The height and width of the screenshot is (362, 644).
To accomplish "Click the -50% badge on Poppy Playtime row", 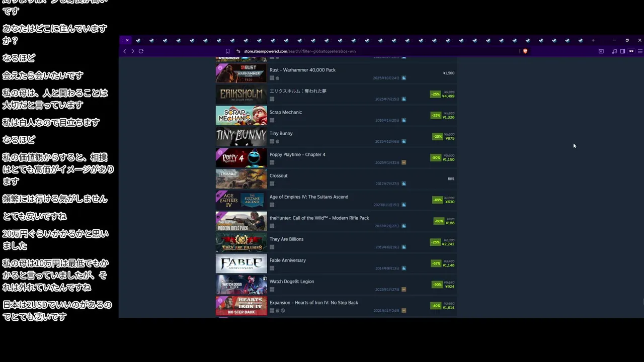I will click(436, 158).
